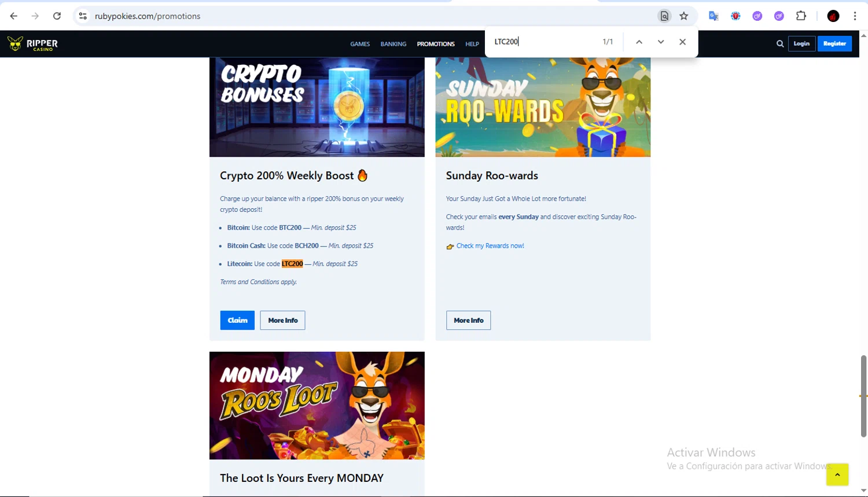This screenshot has width=868, height=497.
Task: Open the red shield extension icon
Action: [x=735, y=16]
